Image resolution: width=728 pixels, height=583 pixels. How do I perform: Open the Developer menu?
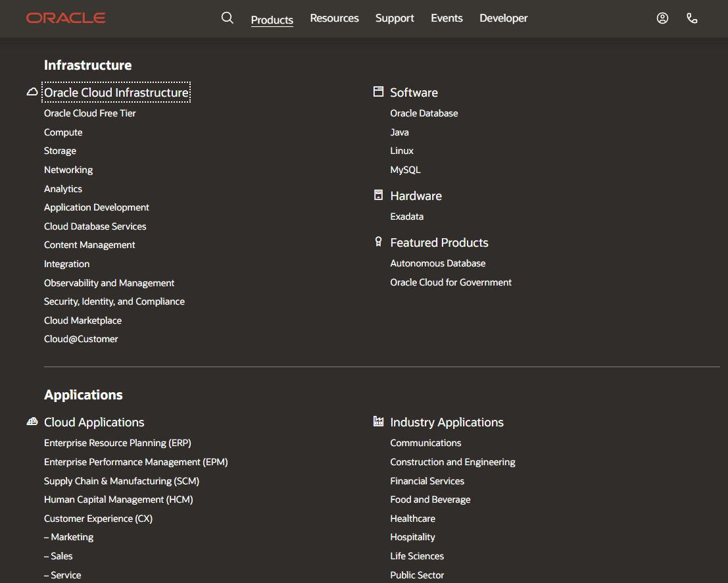pyautogui.click(x=503, y=18)
